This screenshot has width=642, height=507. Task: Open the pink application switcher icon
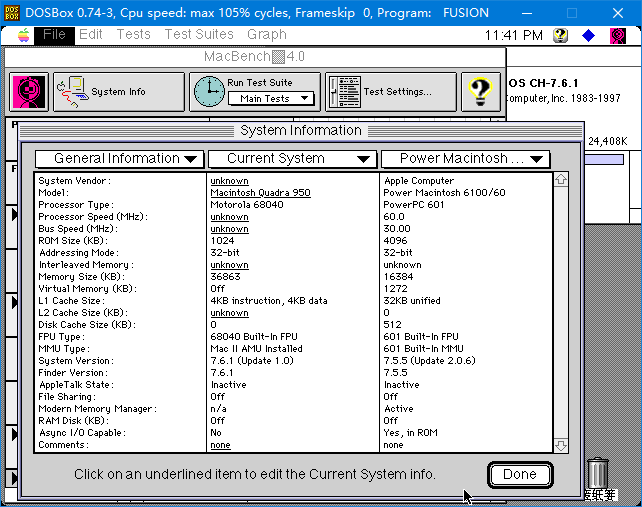click(x=618, y=36)
